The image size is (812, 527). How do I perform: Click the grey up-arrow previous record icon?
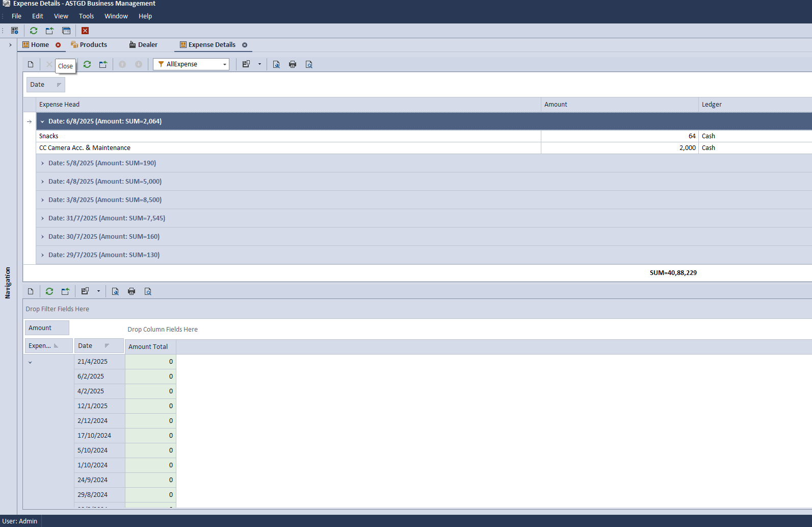tap(122, 64)
